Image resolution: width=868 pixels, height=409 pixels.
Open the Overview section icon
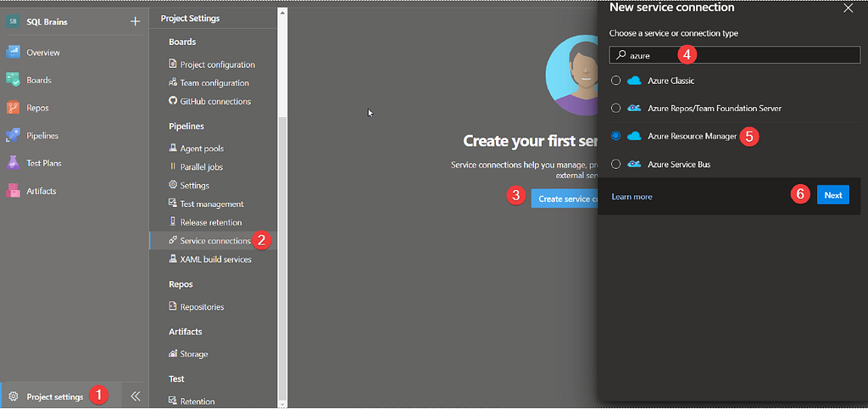tap(13, 52)
